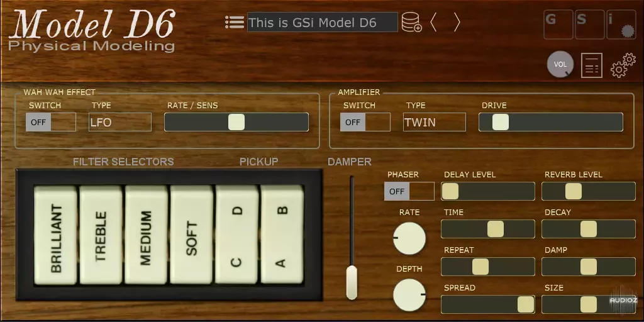Viewport: 644px width, 322px height.
Task: Go to previous preset arrow
Action: pyautogui.click(x=433, y=22)
